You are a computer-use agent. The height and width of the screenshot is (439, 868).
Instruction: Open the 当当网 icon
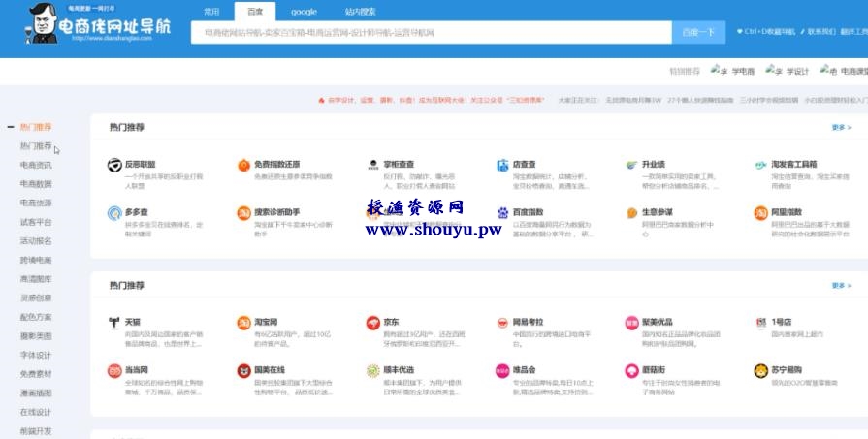[x=114, y=370]
